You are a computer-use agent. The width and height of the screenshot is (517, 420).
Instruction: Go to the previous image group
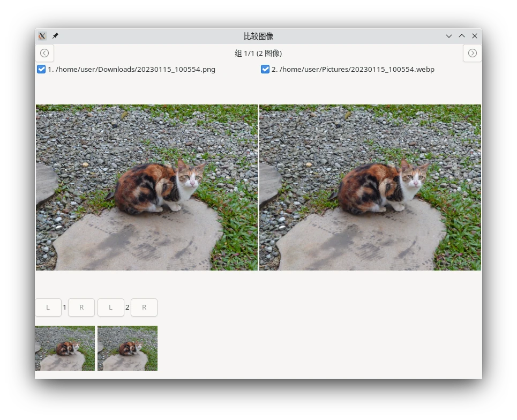pyautogui.click(x=44, y=53)
